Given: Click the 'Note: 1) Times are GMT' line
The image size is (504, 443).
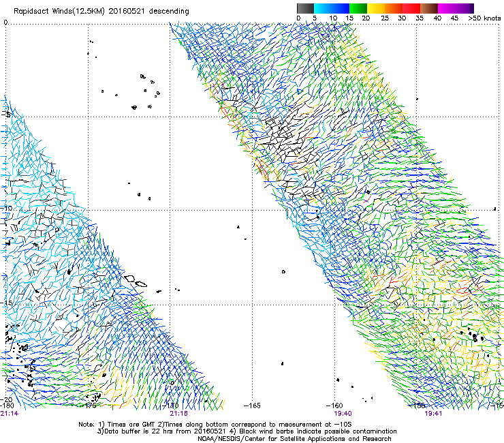Looking at the screenshot, I should pyautogui.click(x=215, y=425).
